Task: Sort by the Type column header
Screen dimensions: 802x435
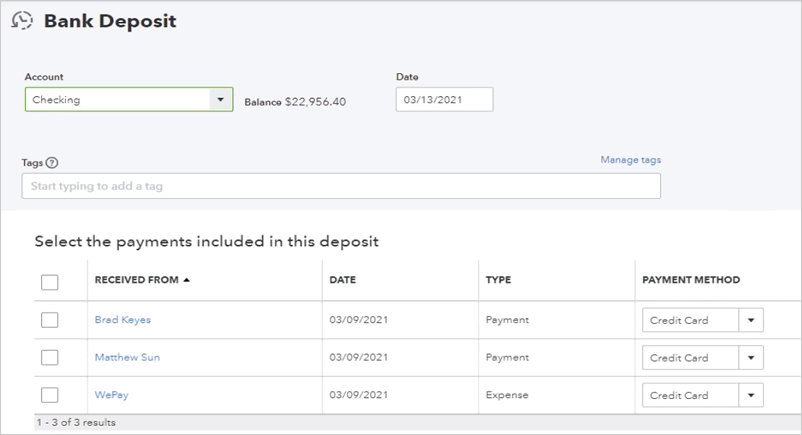Action: [498, 280]
